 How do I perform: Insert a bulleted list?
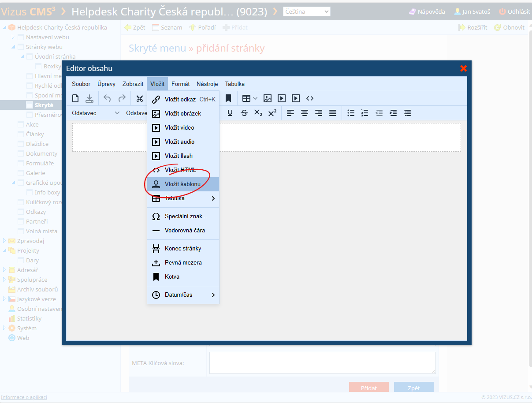[x=351, y=113]
